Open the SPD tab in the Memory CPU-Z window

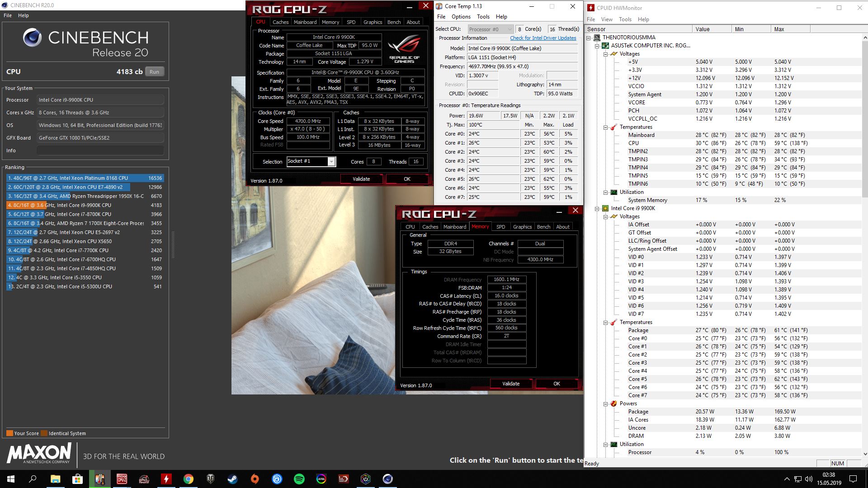click(x=500, y=227)
